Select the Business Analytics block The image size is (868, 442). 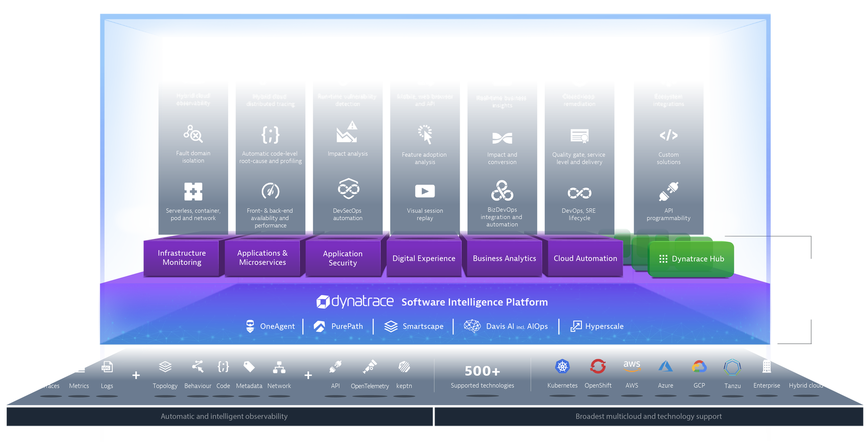point(504,258)
